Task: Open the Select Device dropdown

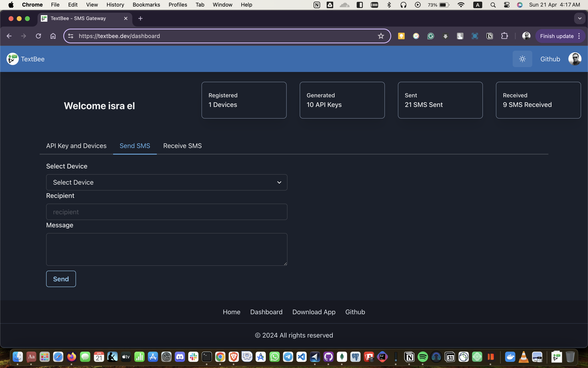Action: pos(167,182)
